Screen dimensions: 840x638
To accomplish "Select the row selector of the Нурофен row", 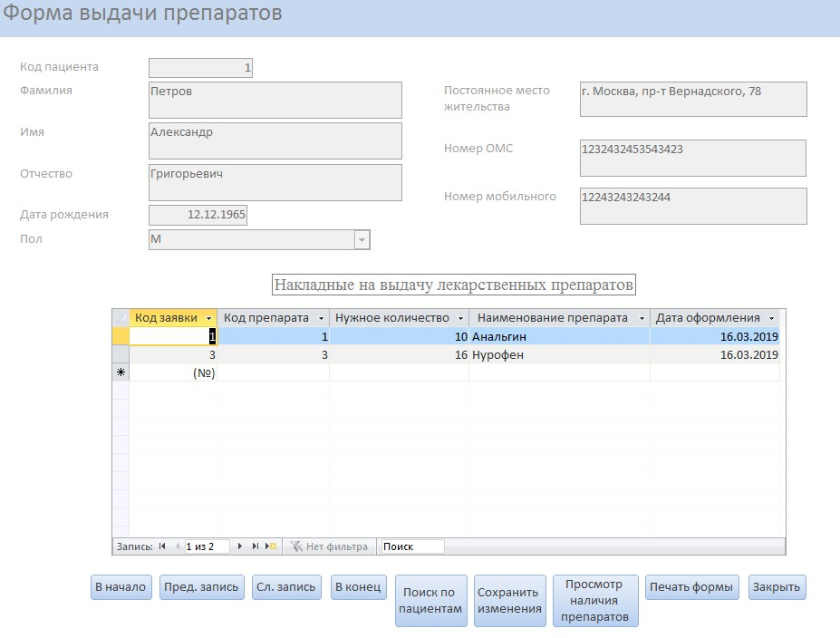I will pos(121,354).
